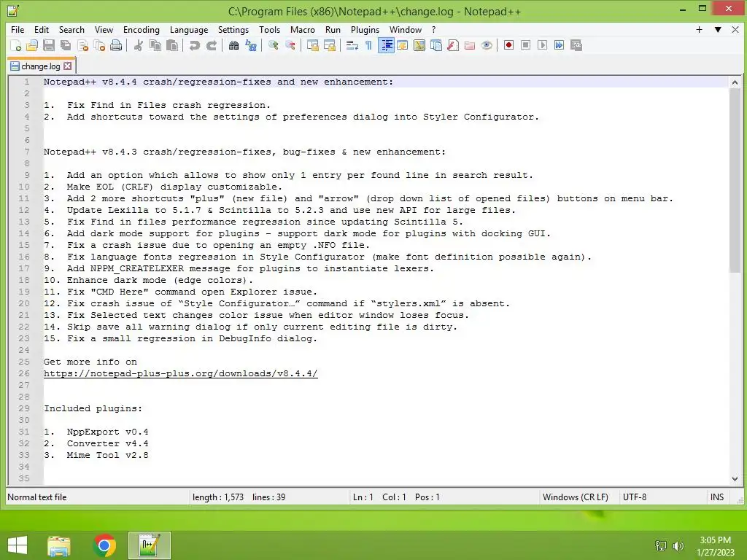This screenshot has height=560, width=747.
Task: Open Find with the binoculars icon
Action: coord(234,45)
